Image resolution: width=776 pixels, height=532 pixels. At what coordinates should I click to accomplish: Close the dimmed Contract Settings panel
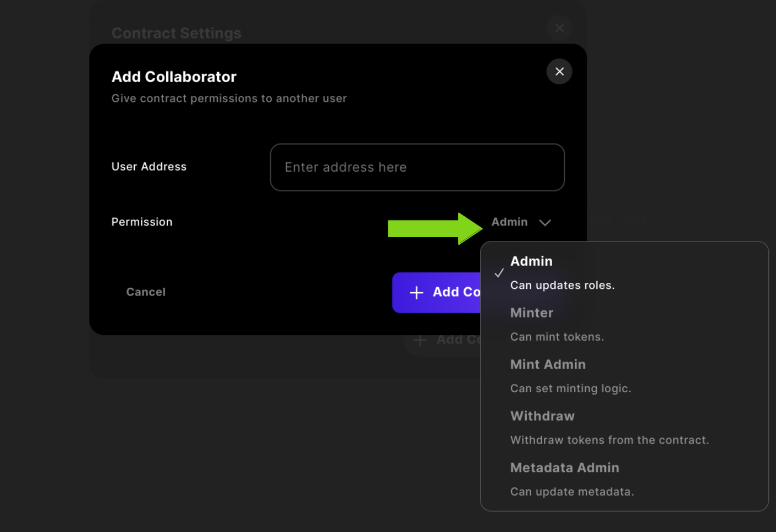(x=559, y=28)
